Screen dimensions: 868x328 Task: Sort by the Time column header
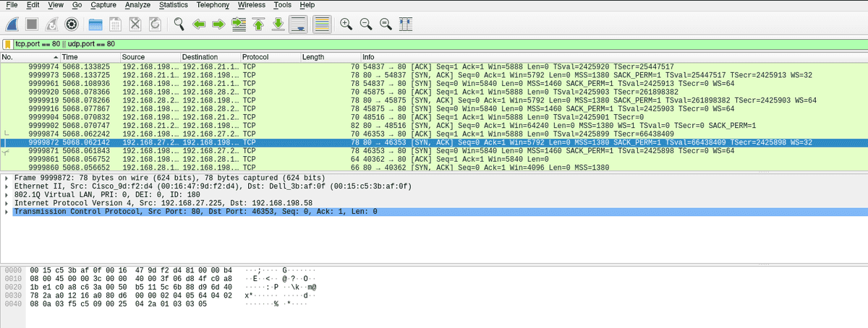click(x=90, y=57)
